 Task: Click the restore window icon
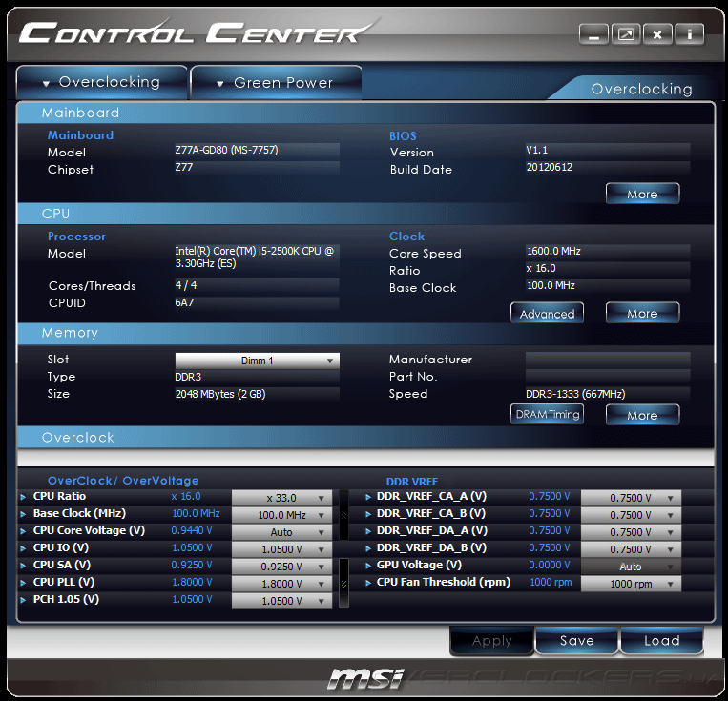(626, 34)
